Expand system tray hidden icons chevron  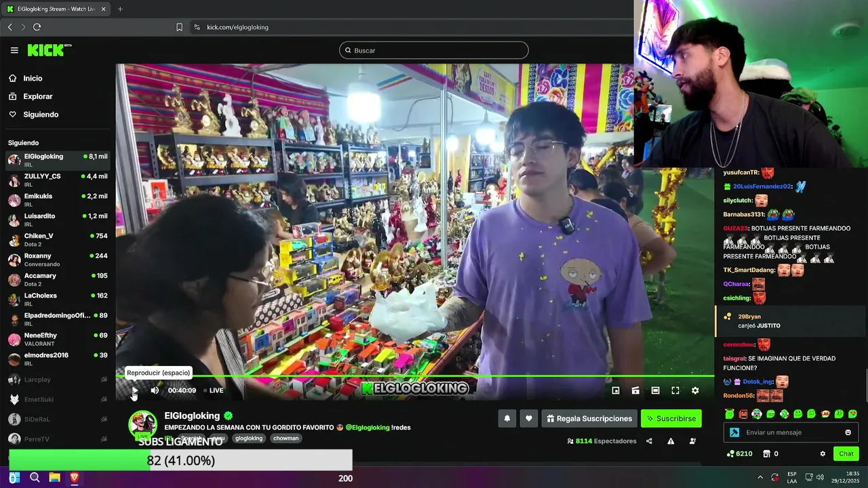(x=760, y=477)
